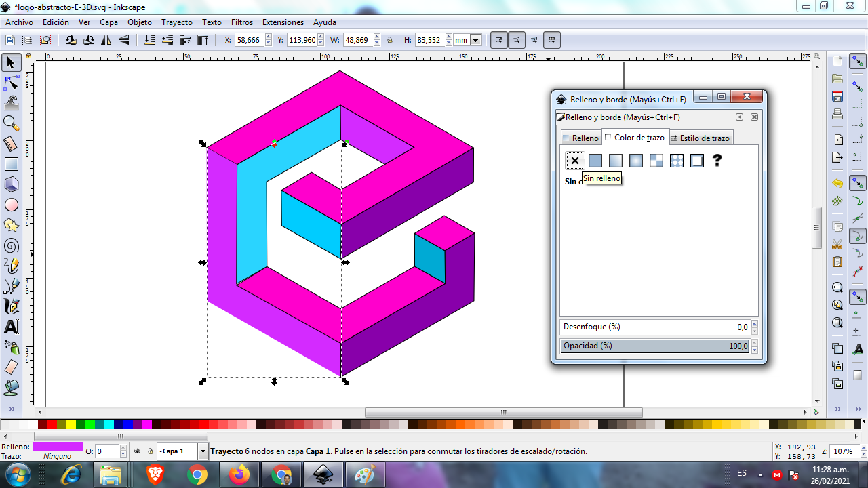Activate the Selector arrow tool
Viewport: 868px width, 488px height.
(x=11, y=63)
